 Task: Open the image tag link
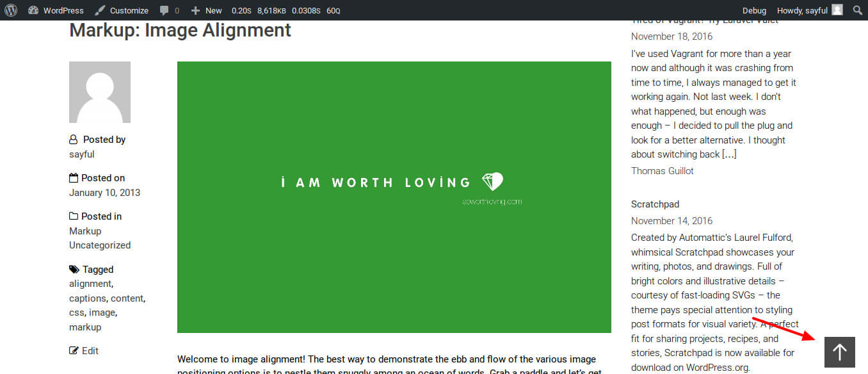point(102,313)
